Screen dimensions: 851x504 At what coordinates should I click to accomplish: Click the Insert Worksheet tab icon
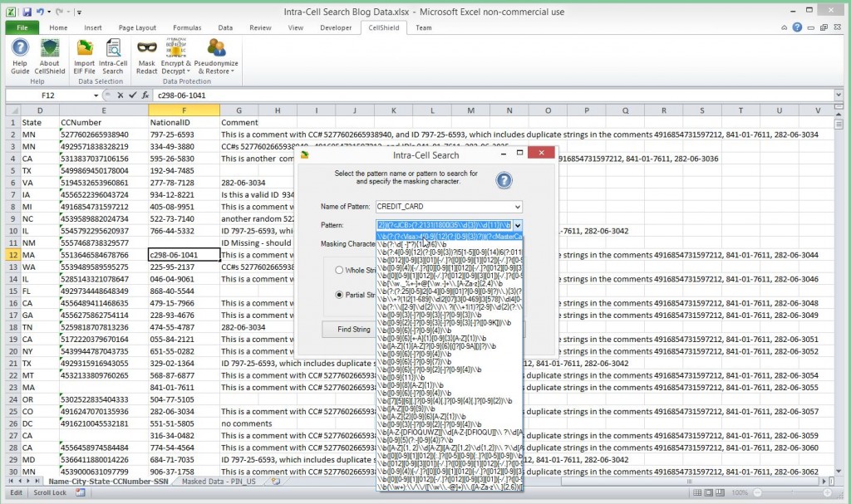coord(276,482)
